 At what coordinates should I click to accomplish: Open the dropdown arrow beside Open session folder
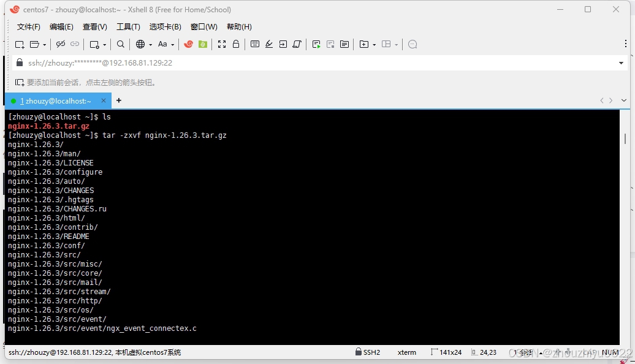[x=44, y=45]
